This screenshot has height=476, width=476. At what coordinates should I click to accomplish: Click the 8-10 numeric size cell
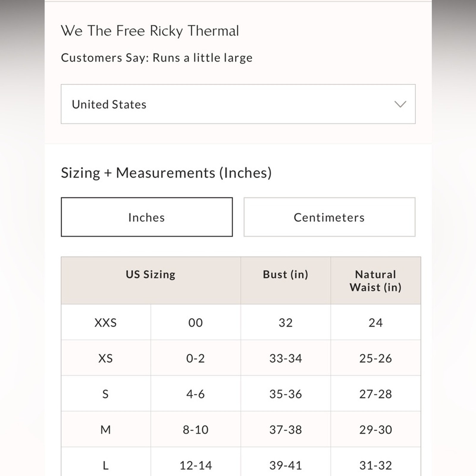[196, 430]
